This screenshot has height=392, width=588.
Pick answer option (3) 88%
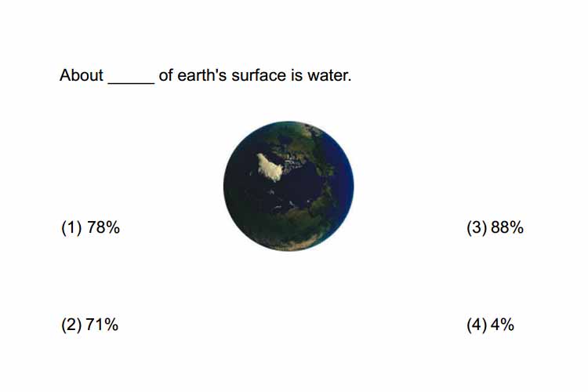tap(495, 227)
